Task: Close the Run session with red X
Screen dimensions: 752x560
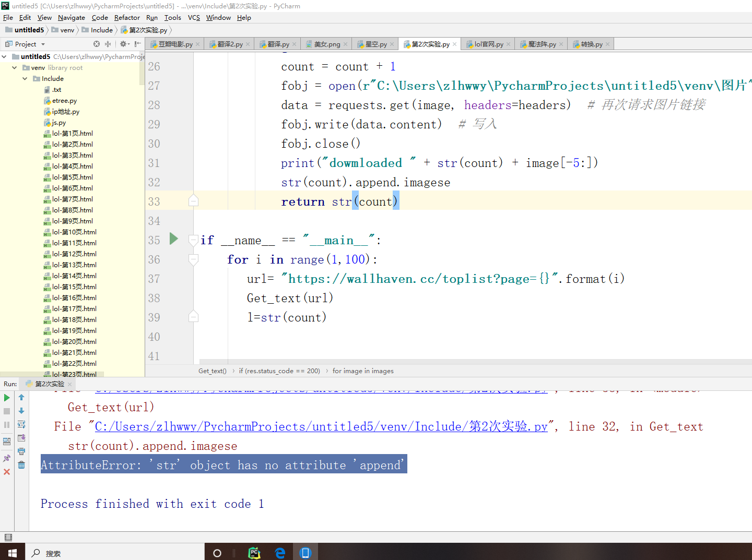Action: [x=7, y=471]
